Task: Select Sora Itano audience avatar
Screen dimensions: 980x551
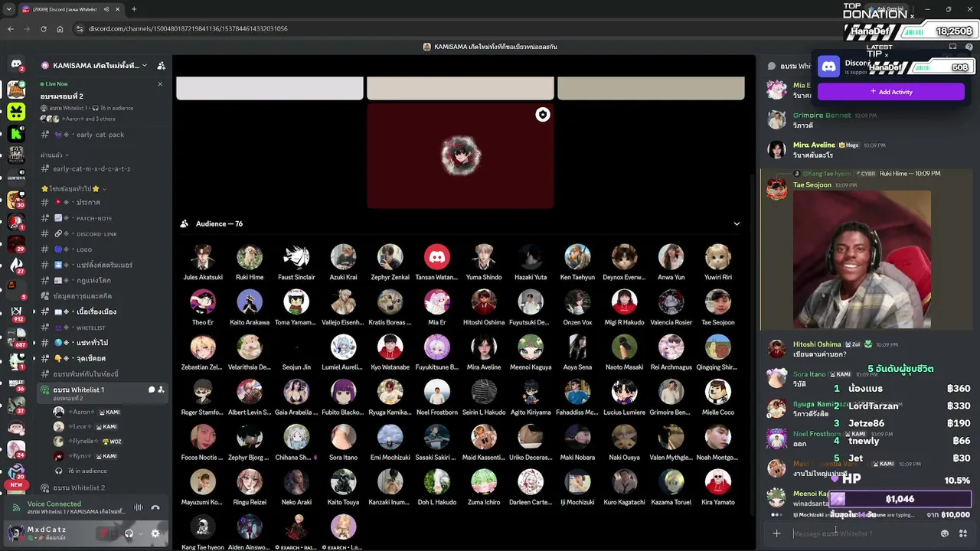Action: click(x=343, y=437)
